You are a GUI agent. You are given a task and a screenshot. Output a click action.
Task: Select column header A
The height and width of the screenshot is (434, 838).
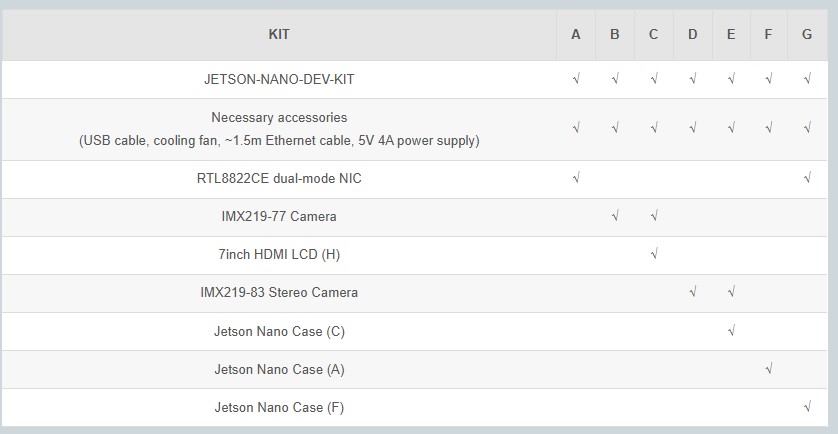pyautogui.click(x=576, y=35)
